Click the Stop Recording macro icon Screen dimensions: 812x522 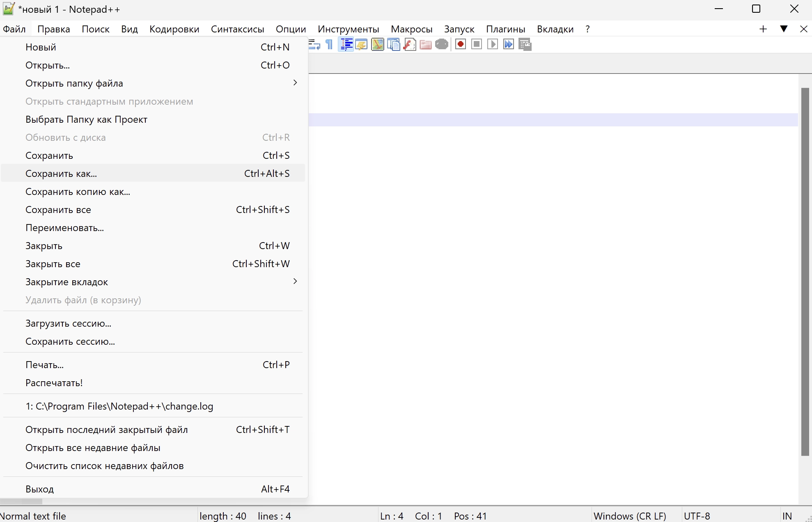tap(477, 44)
